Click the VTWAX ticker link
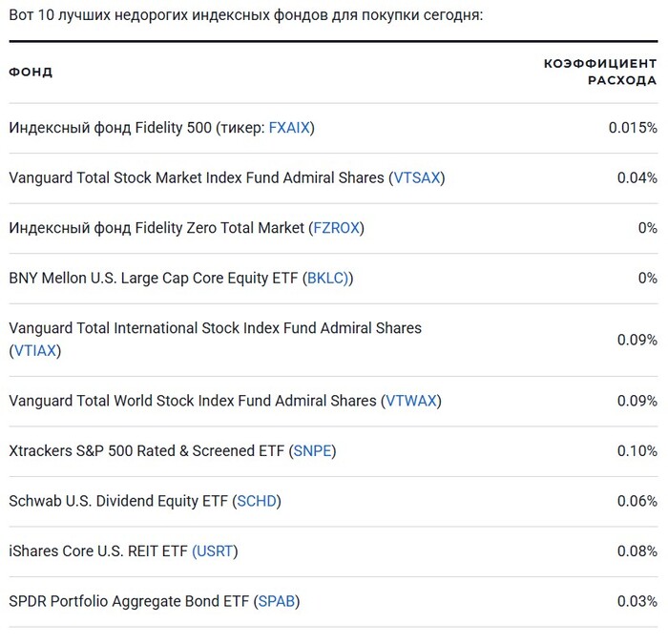This screenshot has height=644, width=668. point(410,401)
